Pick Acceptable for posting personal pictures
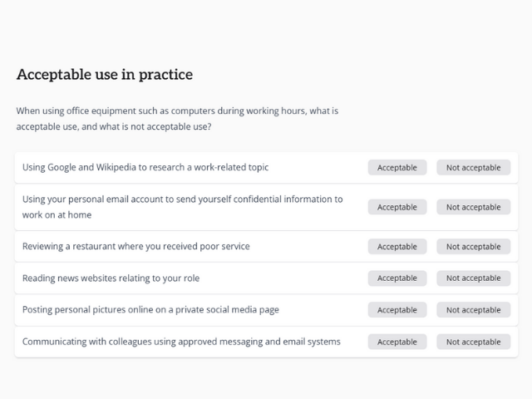Viewport: 532px width, 399px height. [397, 310]
